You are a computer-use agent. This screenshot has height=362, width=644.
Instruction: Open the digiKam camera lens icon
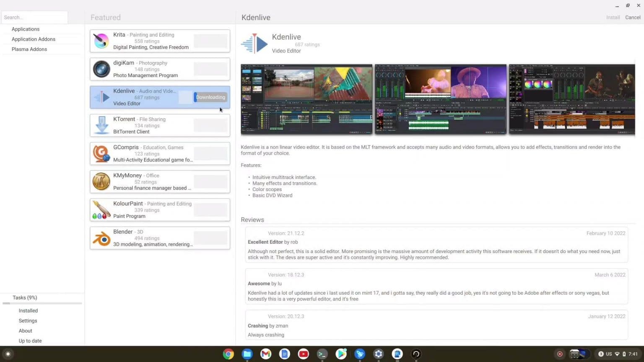(x=101, y=69)
